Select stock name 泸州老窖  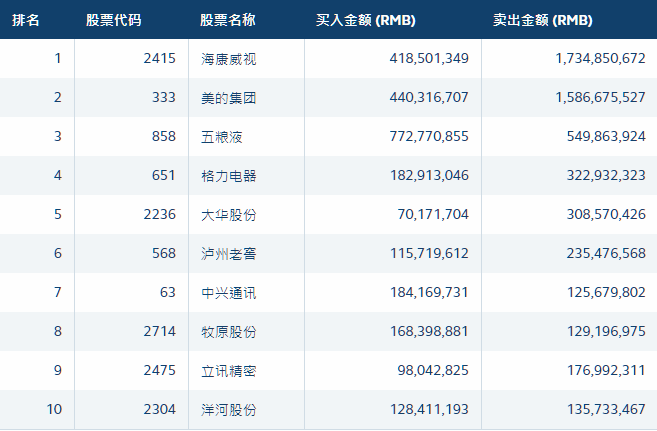(228, 253)
